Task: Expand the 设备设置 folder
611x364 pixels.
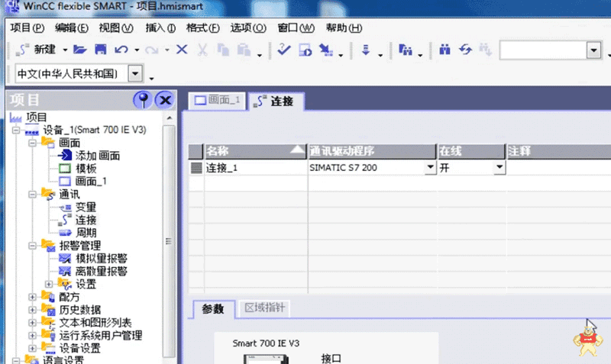Action: 32,349
